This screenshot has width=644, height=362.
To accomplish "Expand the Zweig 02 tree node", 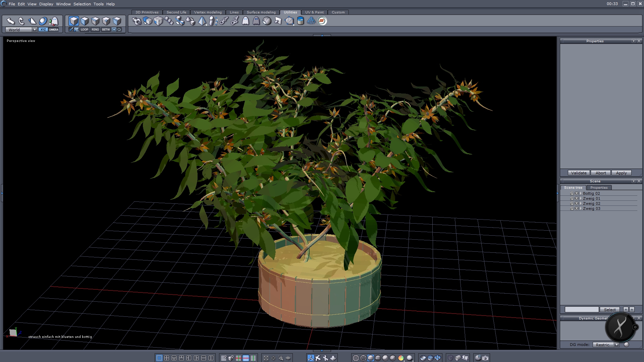I will (581, 203).
